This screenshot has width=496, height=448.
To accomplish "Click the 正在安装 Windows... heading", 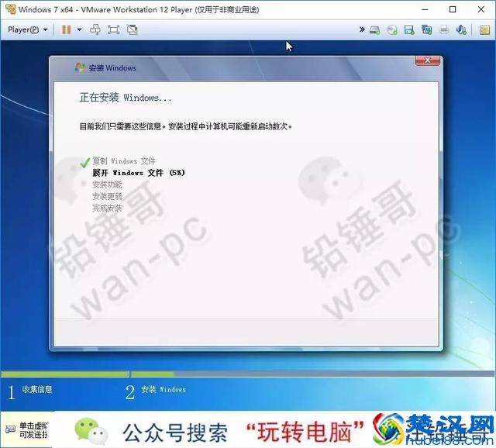I will coord(126,98).
